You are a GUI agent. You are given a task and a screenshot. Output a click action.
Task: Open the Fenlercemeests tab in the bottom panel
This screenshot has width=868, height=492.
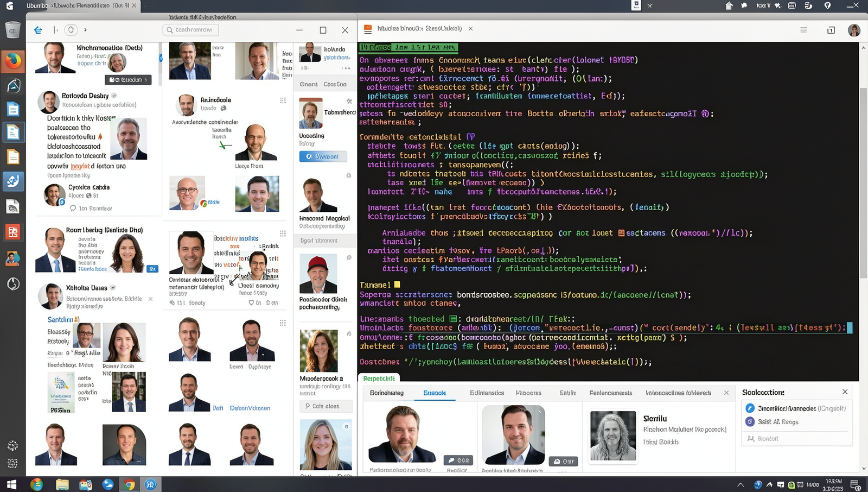[611, 393]
